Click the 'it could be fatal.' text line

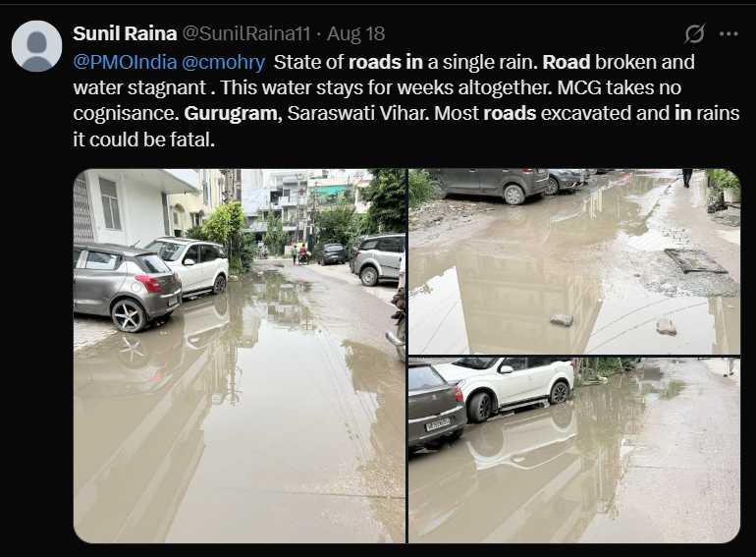[x=143, y=139]
